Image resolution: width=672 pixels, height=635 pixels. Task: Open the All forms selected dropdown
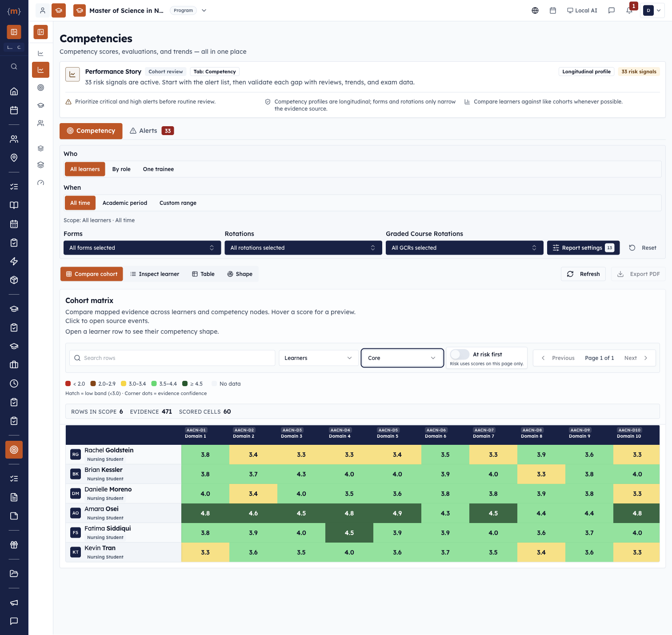coord(142,248)
